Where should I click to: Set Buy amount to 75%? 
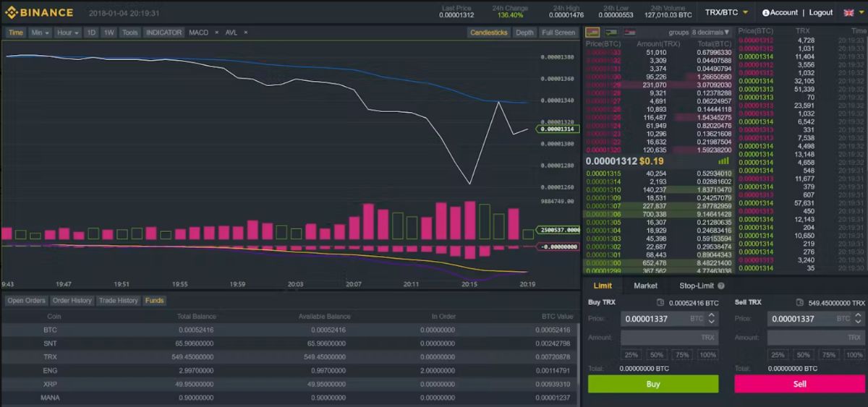(x=681, y=355)
